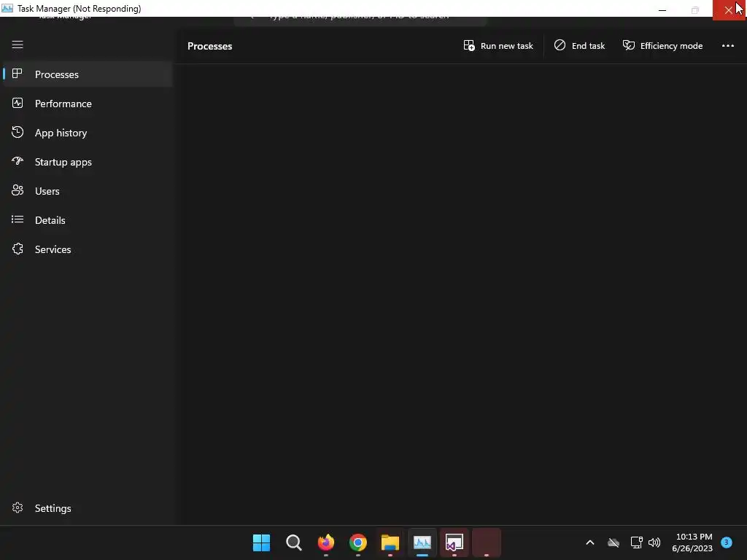Close the not responding Task Manager
The image size is (747, 560).
(x=729, y=10)
